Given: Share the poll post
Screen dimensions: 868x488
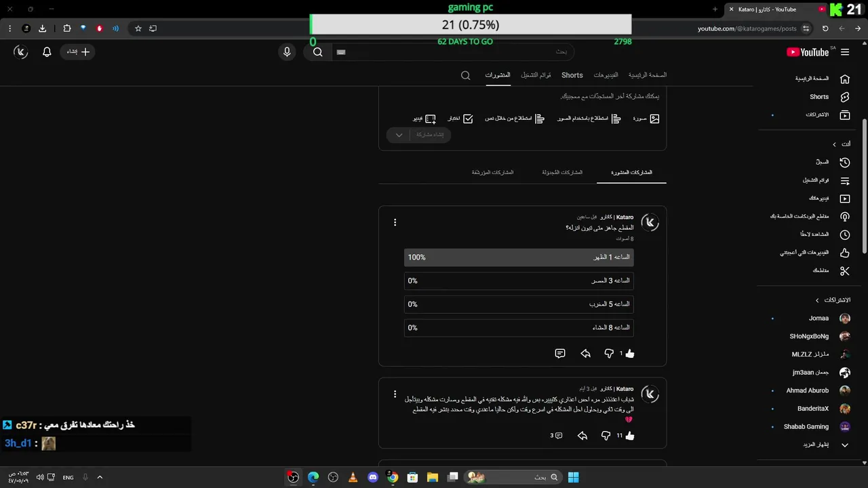Looking at the screenshot, I should pyautogui.click(x=585, y=353).
